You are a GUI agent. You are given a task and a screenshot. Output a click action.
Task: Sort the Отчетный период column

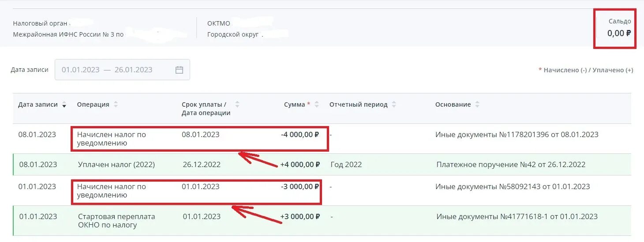394,105
